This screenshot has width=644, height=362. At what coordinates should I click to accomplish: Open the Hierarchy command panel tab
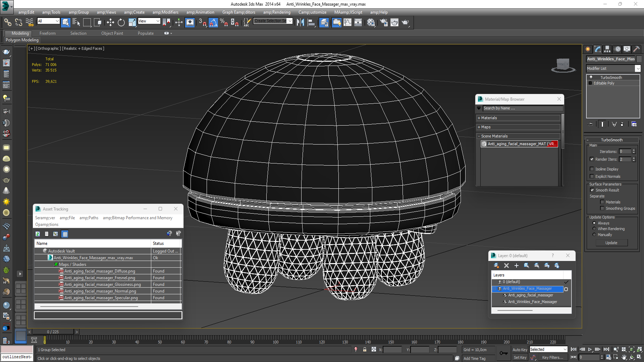pos(607,49)
